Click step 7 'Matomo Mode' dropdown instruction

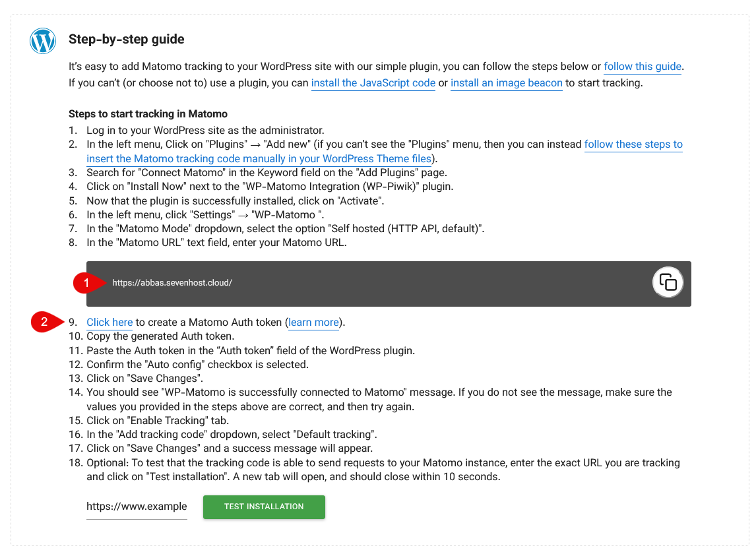(286, 229)
